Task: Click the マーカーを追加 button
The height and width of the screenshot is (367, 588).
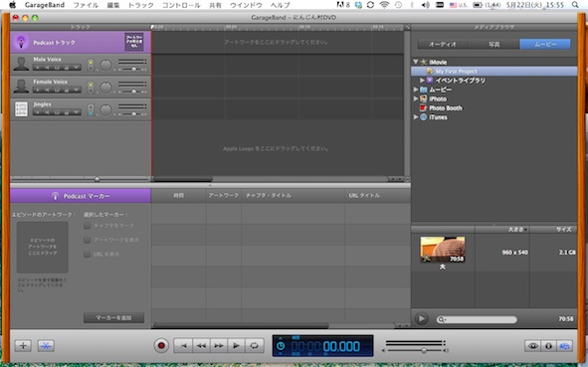Action: [113, 317]
